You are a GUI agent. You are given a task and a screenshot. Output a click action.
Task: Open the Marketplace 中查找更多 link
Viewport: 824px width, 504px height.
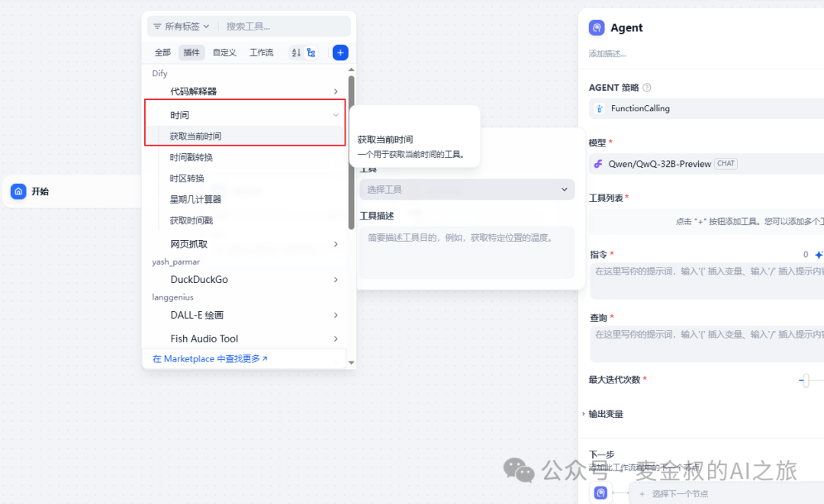pos(210,358)
